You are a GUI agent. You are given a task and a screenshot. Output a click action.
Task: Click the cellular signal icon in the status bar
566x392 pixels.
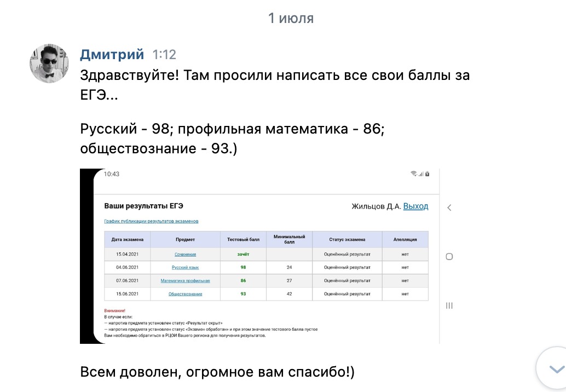click(x=421, y=174)
